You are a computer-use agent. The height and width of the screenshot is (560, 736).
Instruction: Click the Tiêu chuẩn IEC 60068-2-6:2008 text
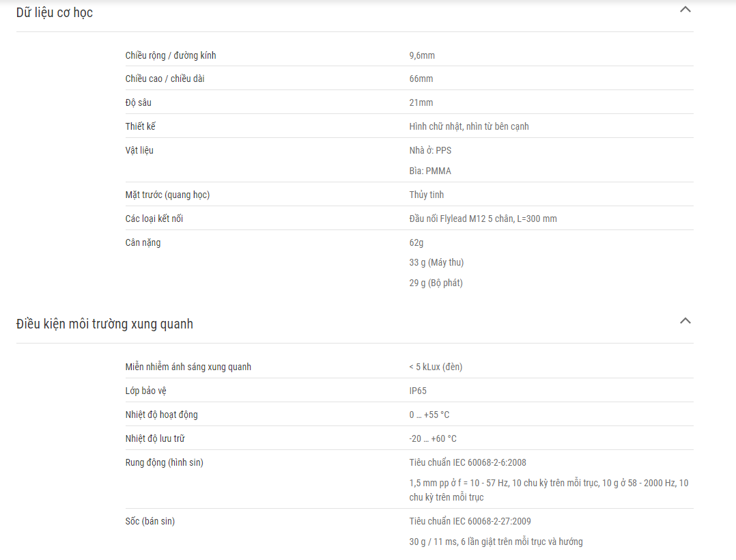(468, 463)
